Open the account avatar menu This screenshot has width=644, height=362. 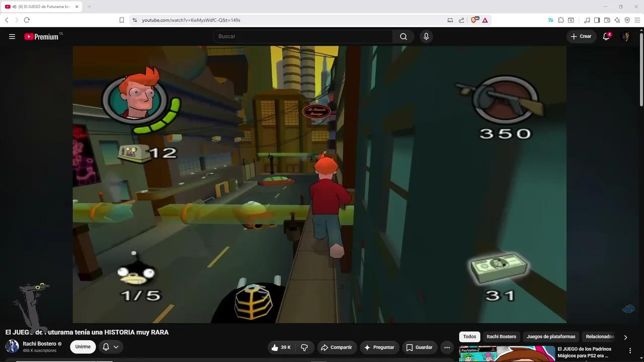click(x=626, y=36)
